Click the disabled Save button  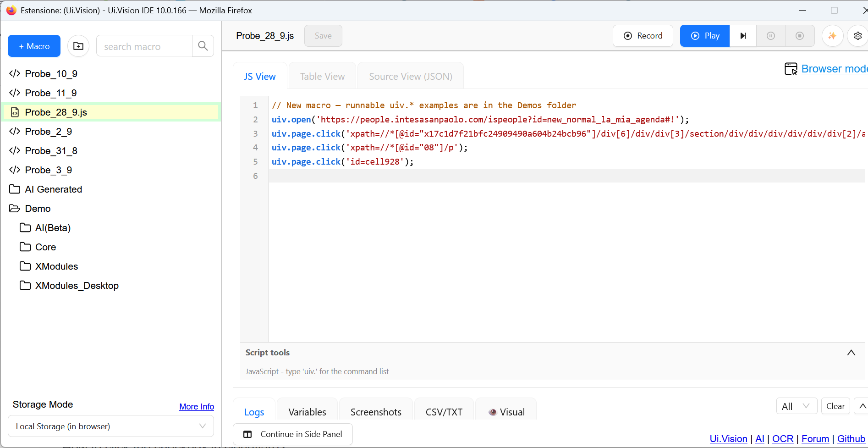pos(323,36)
